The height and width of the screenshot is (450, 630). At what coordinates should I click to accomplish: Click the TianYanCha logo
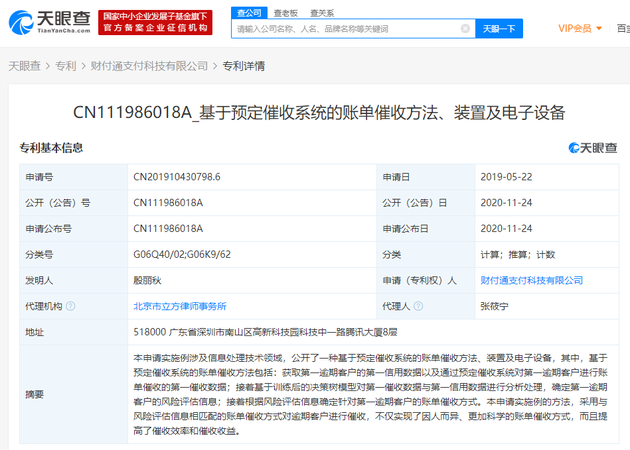[49, 22]
